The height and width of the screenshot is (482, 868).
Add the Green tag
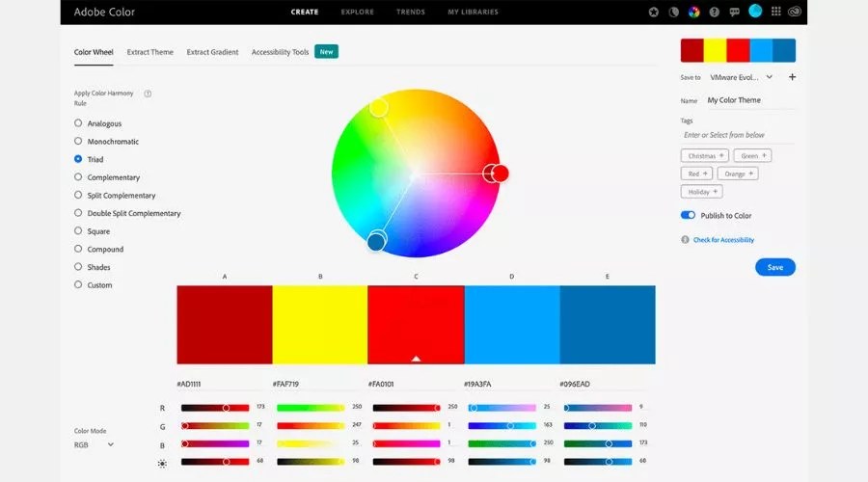tap(752, 155)
